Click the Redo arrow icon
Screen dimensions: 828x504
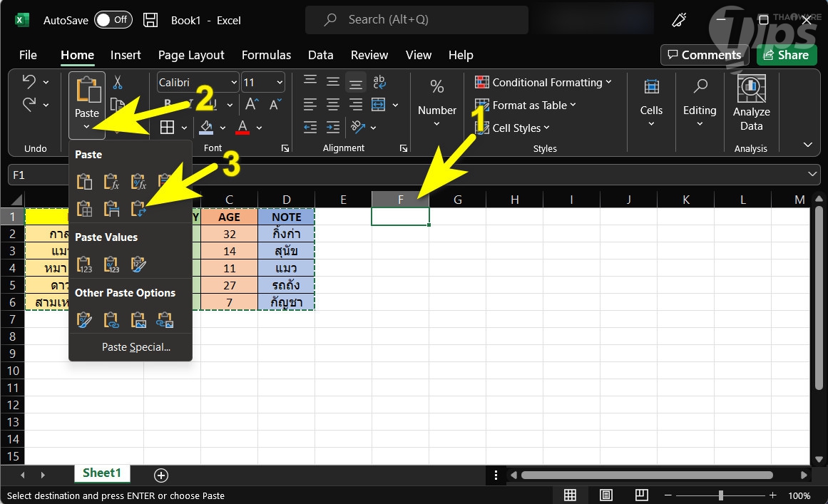tap(29, 104)
